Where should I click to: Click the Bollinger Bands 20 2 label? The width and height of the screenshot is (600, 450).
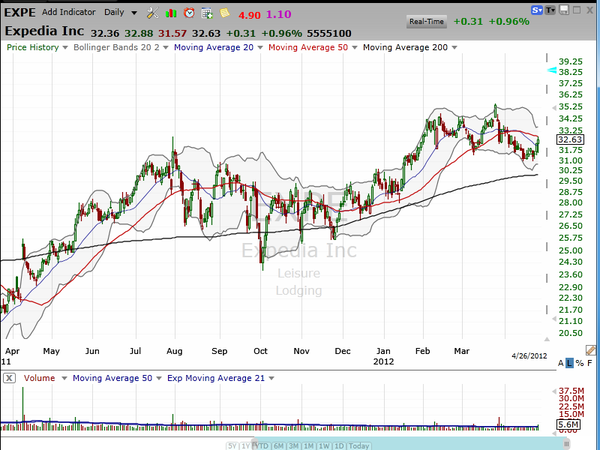116,47
